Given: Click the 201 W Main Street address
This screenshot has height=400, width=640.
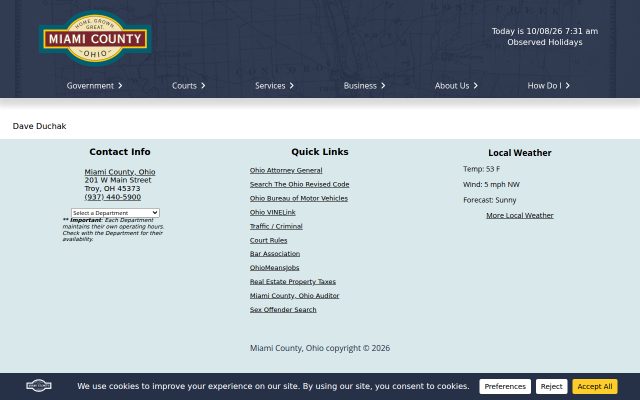Looking at the screenshot, I should (118, 180).
